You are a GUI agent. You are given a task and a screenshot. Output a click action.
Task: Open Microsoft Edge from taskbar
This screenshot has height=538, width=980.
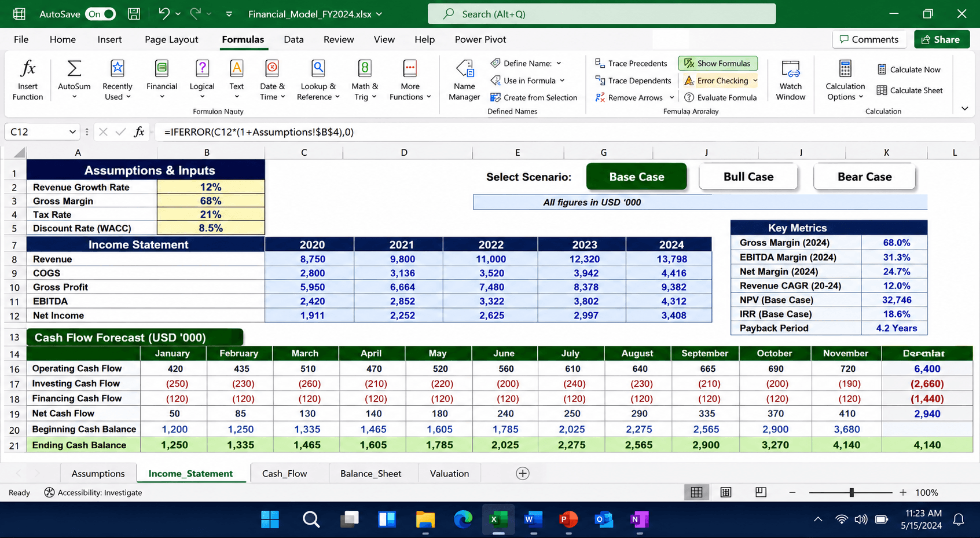463,519
